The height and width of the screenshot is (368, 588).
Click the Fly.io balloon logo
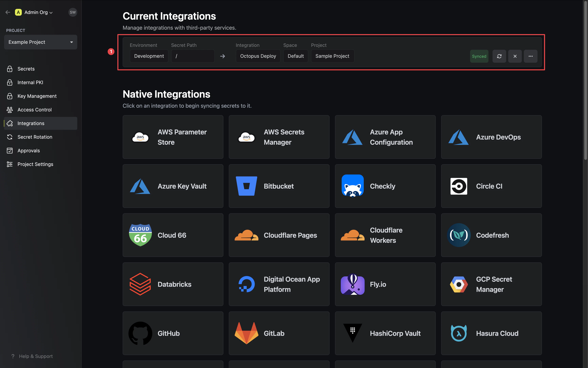353,284
